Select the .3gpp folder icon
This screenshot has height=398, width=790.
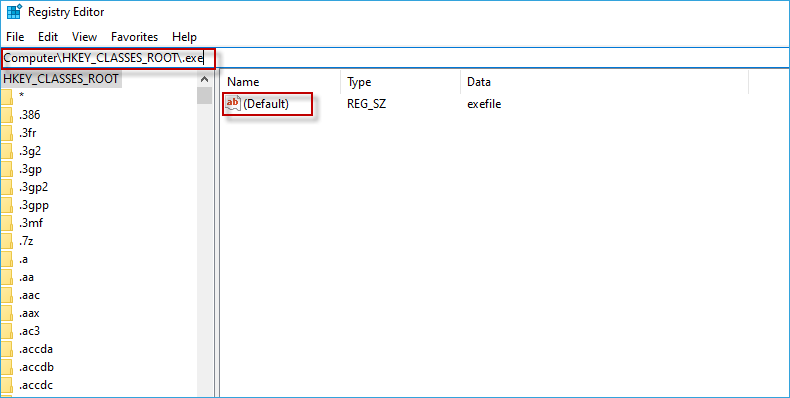point(6,205)
